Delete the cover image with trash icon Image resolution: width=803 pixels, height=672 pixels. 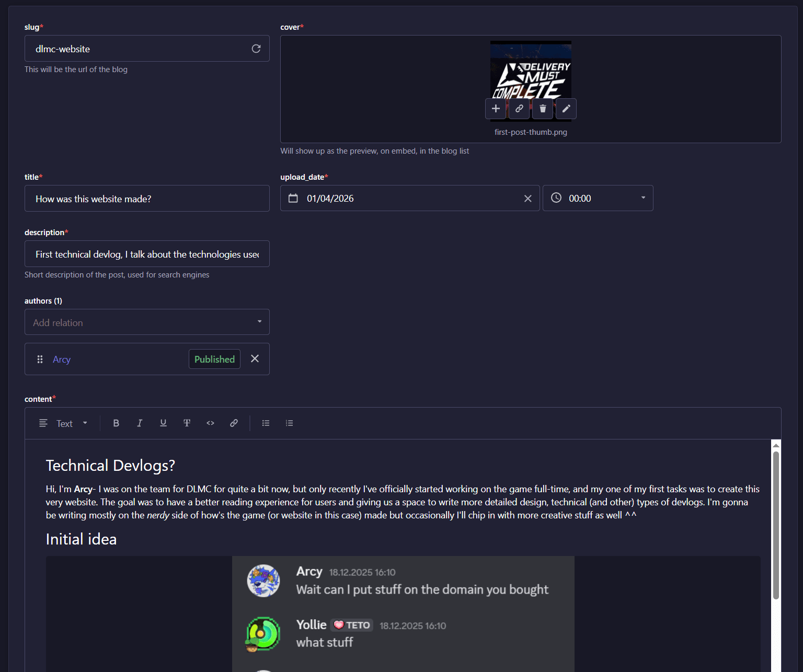[x=542, y=109]
